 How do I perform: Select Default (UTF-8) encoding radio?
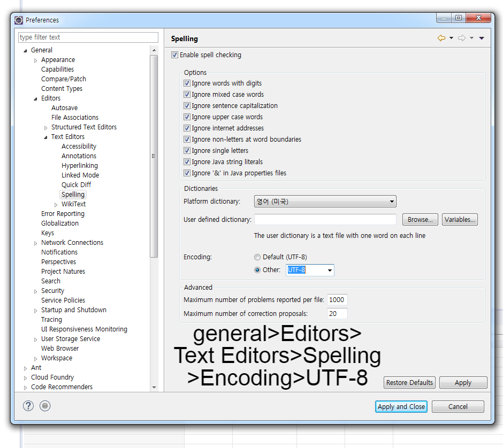257,257
